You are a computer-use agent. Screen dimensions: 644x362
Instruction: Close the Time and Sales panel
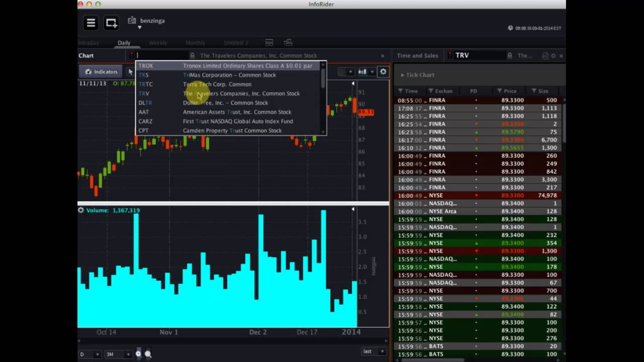(x=561, y=56)
